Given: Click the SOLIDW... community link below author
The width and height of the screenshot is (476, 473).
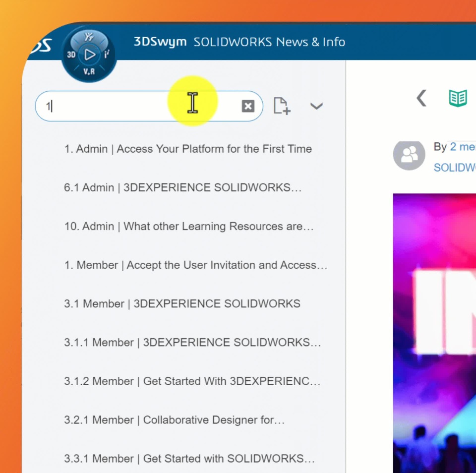Looking at the screenshot, I should (455, 168).
